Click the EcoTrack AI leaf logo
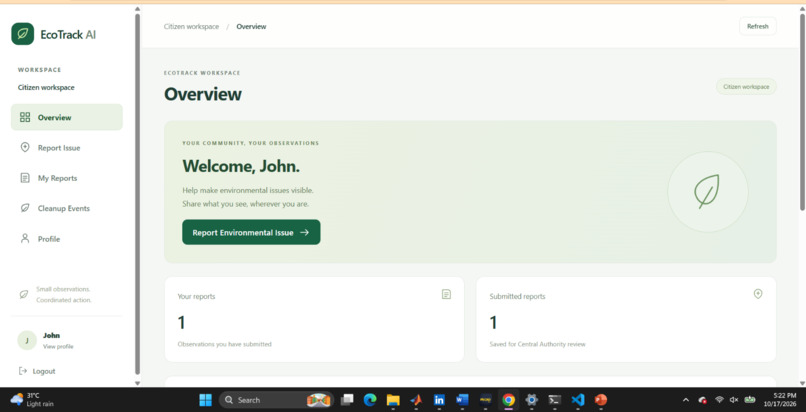806x412 pixels. point(23,34)
